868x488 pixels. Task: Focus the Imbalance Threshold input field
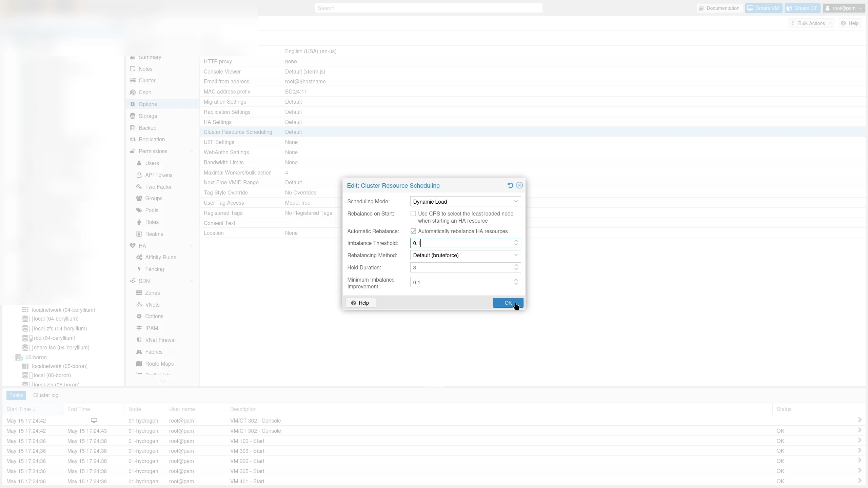tap(461, 243)
